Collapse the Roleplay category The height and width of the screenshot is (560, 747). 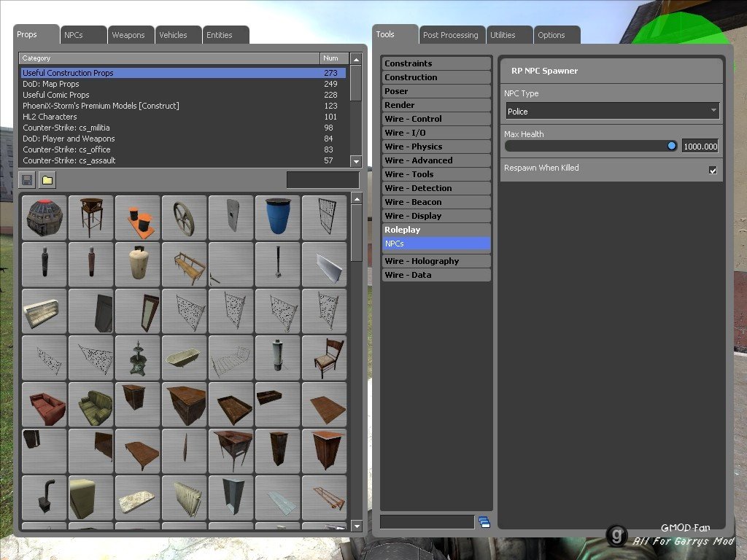(436, 230)
